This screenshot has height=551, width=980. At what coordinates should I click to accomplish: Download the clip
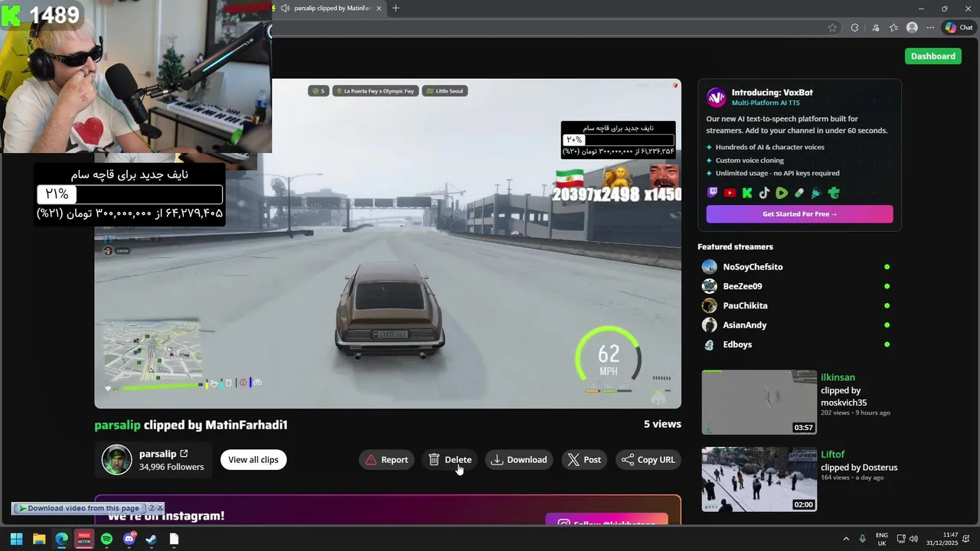519,460
